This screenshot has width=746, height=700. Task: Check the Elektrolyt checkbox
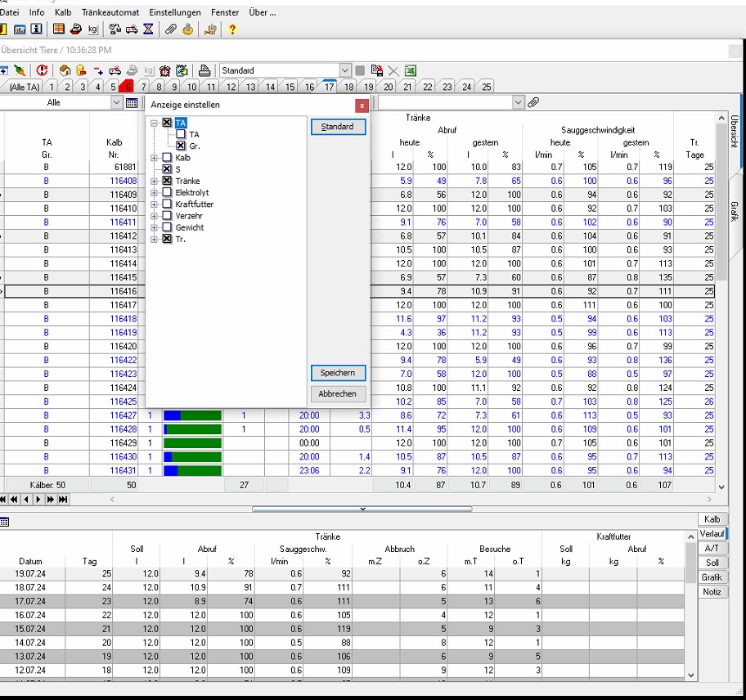point(167,193)
